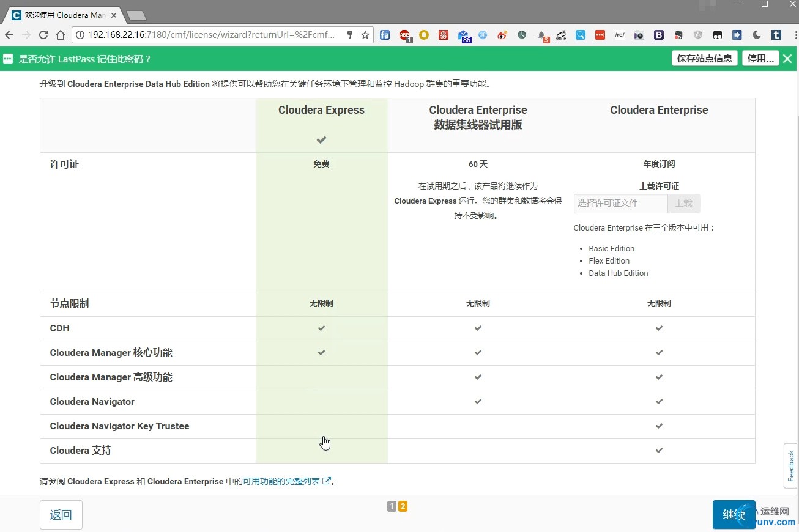The height and width of the screenshot is (532, 799).
Task: Click the Data Hub Edition list item
Action: point(619,273)
